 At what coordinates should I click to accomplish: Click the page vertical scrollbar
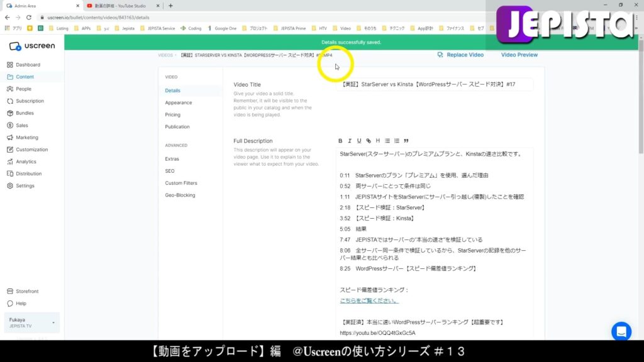point(641,96)
